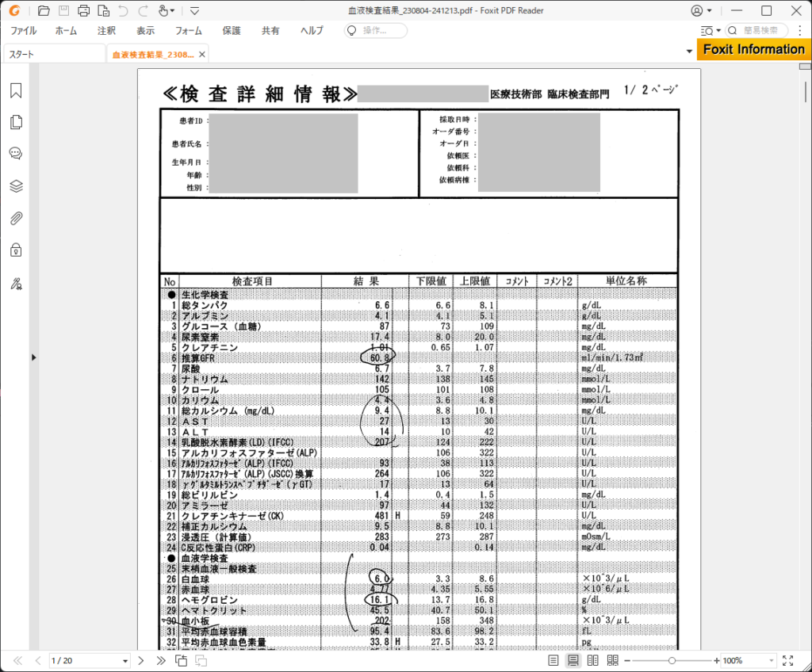Expand the hand tool dropdown arrow
The image size is (812, 672).
click(x=174, y=11)
